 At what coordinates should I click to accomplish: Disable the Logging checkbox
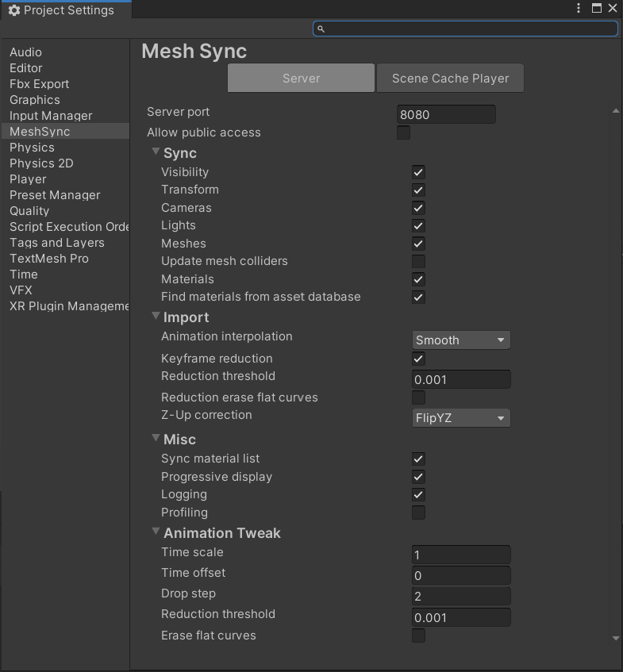tap(418, 494)
